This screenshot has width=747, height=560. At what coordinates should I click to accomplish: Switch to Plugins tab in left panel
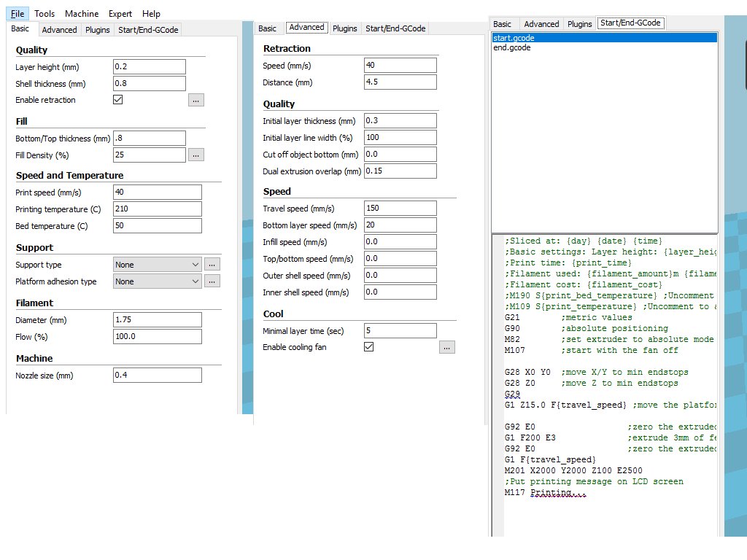[97, 30]
